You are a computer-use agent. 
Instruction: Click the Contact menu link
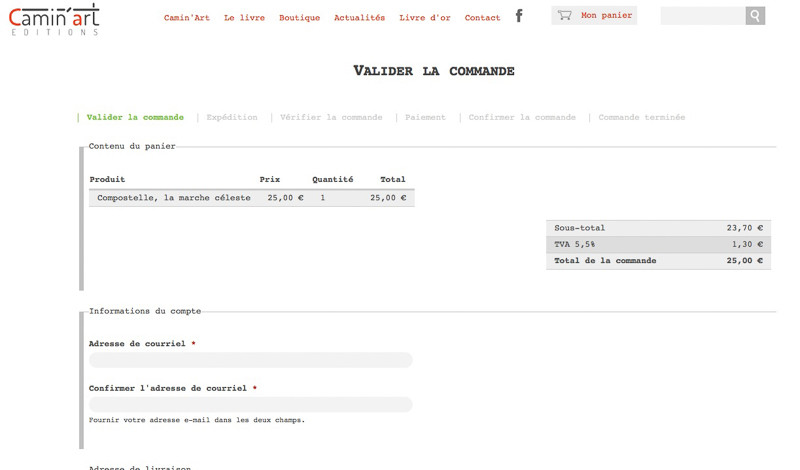(x=482, y=18)
